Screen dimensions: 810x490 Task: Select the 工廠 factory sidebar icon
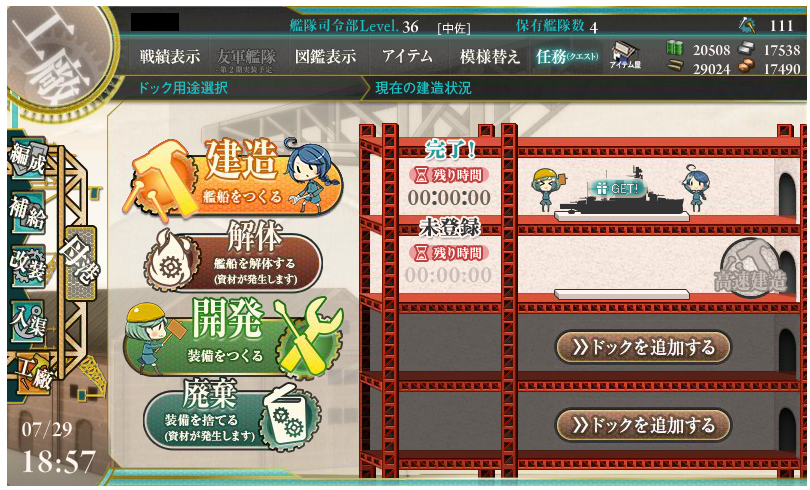(x=33, y=374)
